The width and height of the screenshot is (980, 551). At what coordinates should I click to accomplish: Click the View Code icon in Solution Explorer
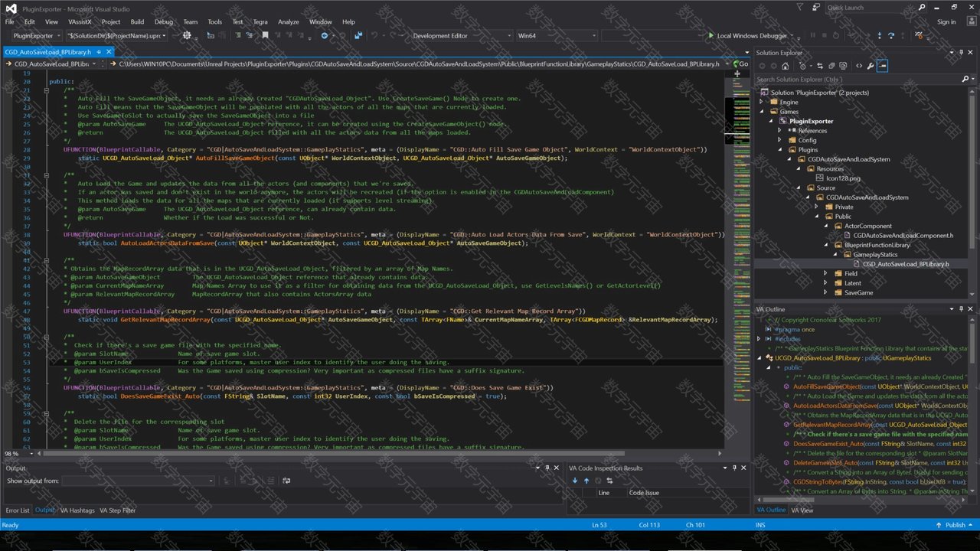click(x=859, y=66)
